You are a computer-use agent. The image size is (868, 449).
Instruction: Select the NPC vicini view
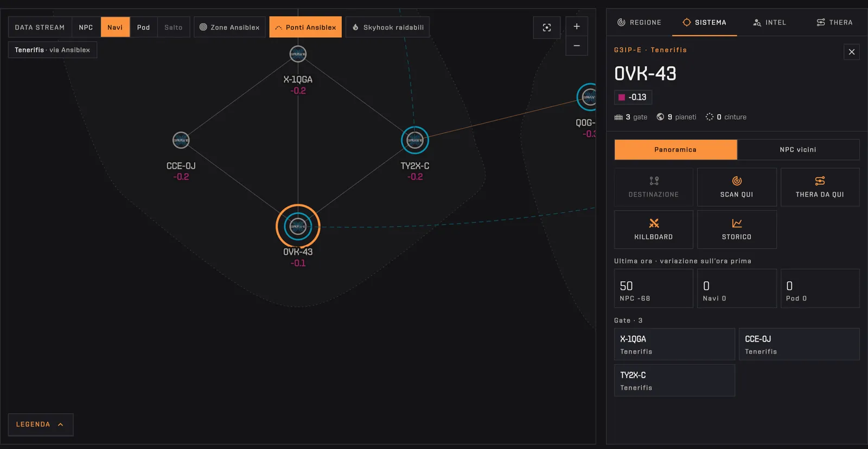click(798, 150)
